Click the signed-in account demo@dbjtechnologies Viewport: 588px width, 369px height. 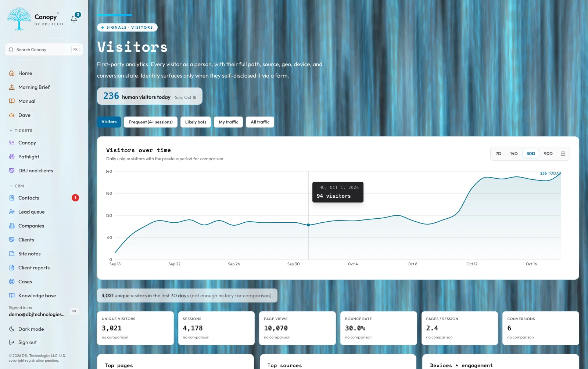37,314
